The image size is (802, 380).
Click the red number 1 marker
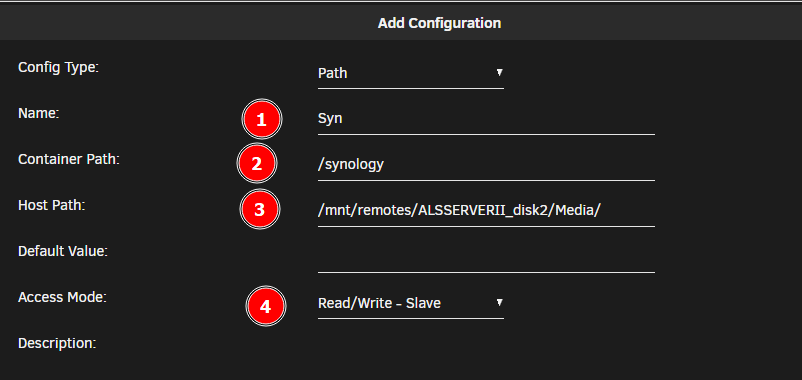click(x=261, y=120)
